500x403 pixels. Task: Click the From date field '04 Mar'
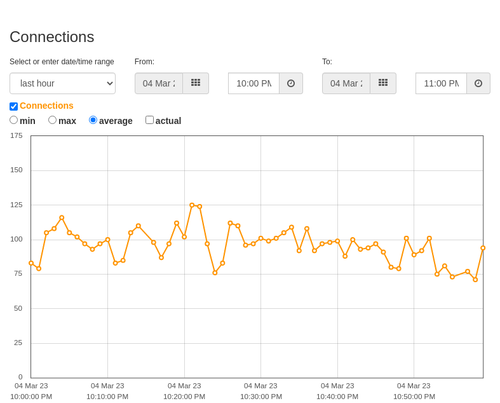click(159, 83)
